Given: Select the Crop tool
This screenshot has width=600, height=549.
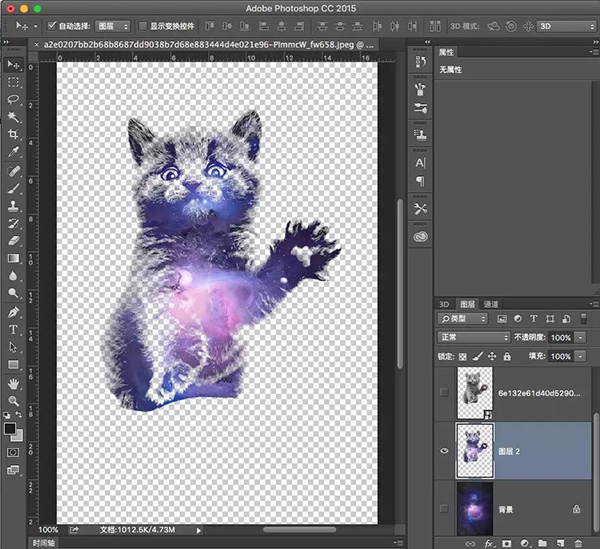Looking at the screenshot, I should (14, 136).
